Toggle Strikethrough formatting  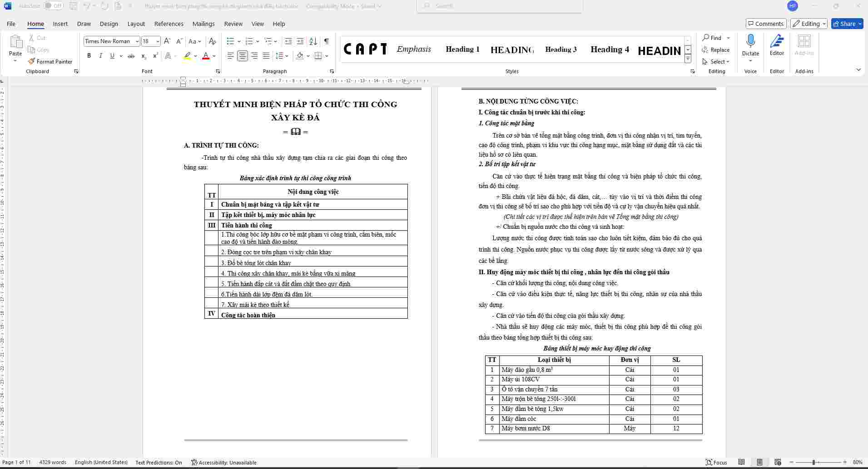(x=131, y=56)
